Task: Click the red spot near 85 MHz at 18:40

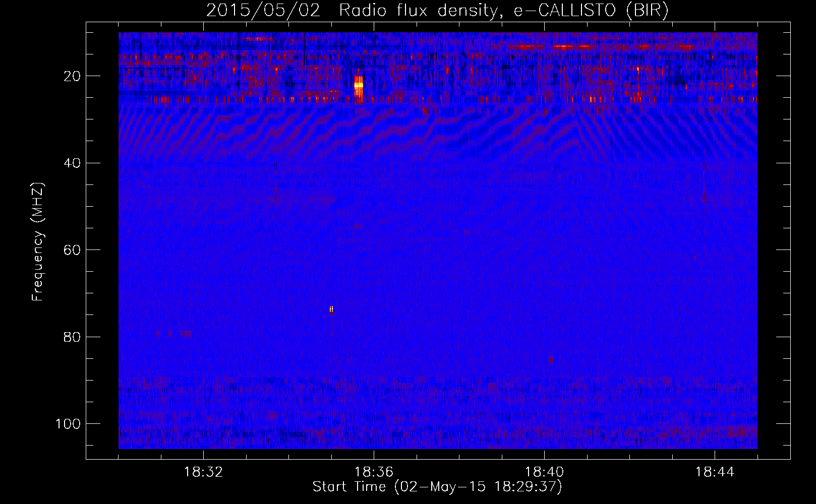Action: [550, 359]
